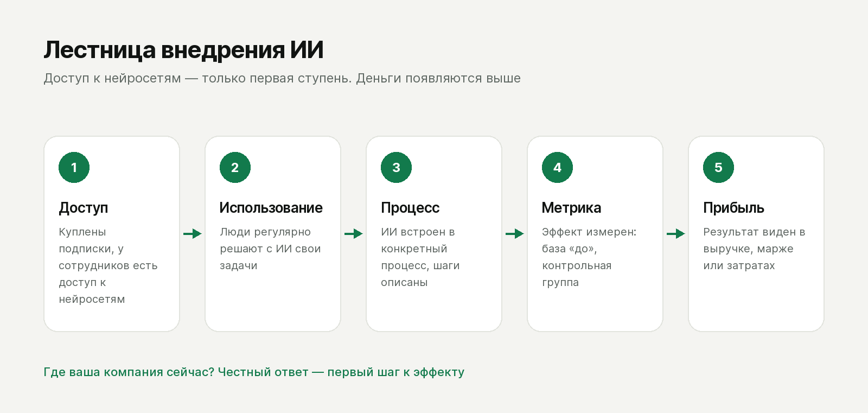Screen dimensions: 868x413
Task: Click the description «Результат виден в выручке»
Action: click(x=754, y=249)
